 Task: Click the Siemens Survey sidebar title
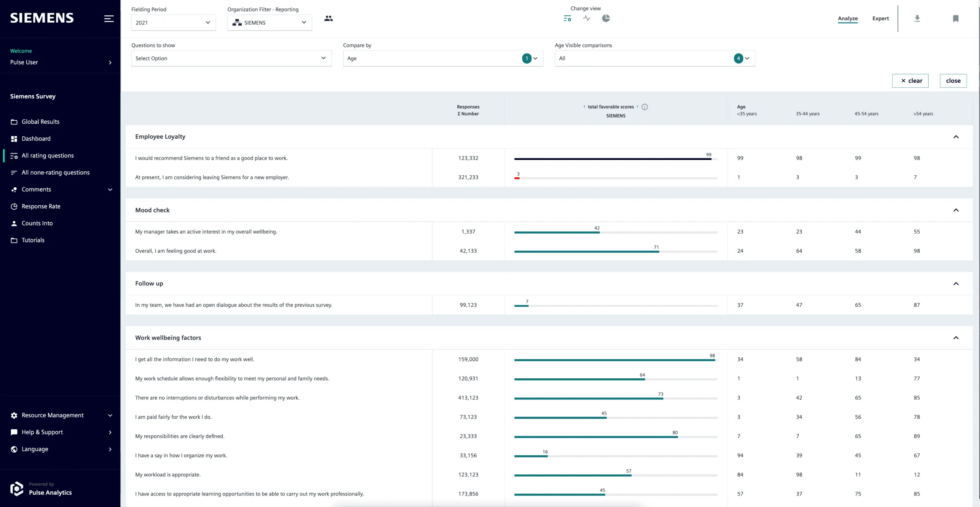(x=33, y=96)
